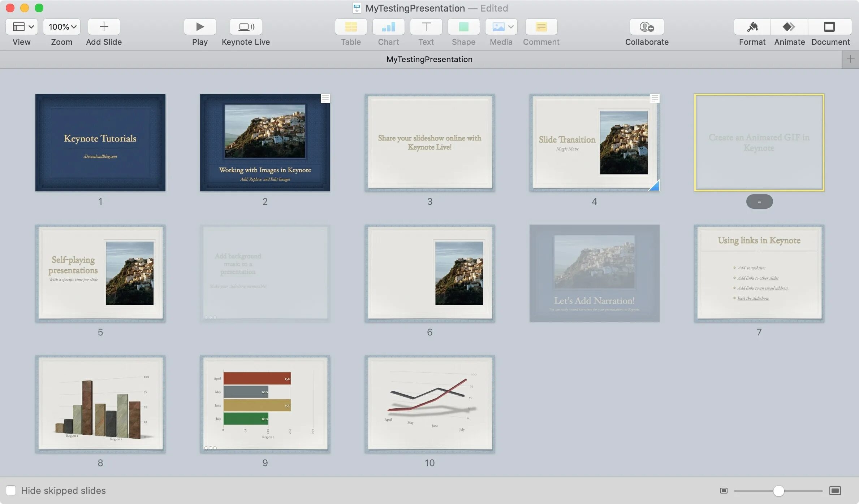
Task: Open the Format inspector brush icon
Action: [752, 27]
